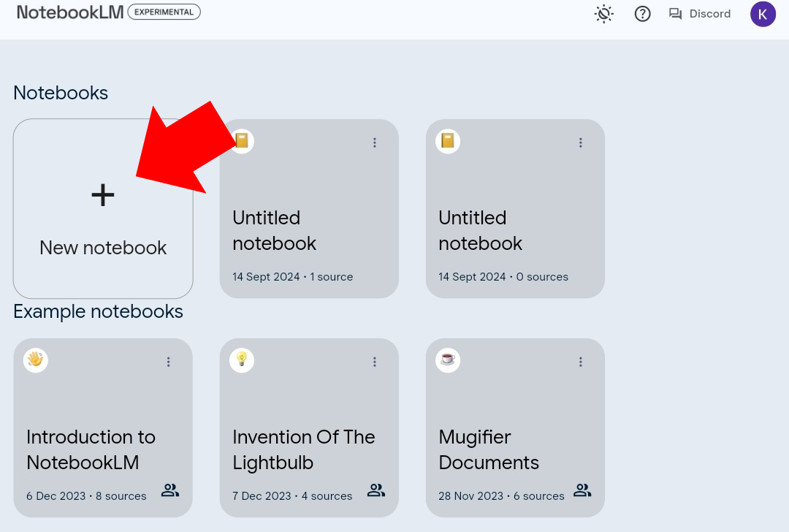789x532 pixels.
Task: Open options menu for Untitled notebook with 1 source
Action: (375, 142)
